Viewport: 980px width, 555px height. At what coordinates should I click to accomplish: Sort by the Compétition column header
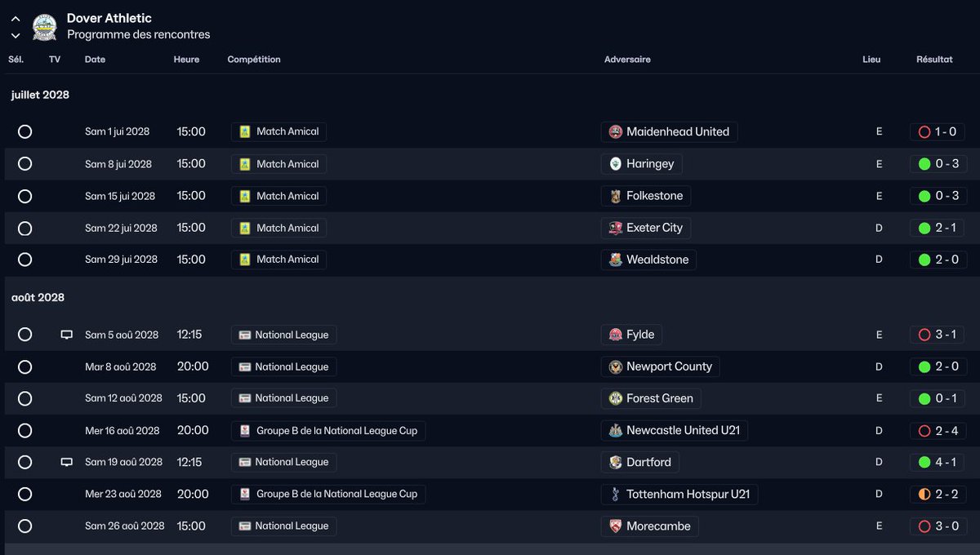254,60
